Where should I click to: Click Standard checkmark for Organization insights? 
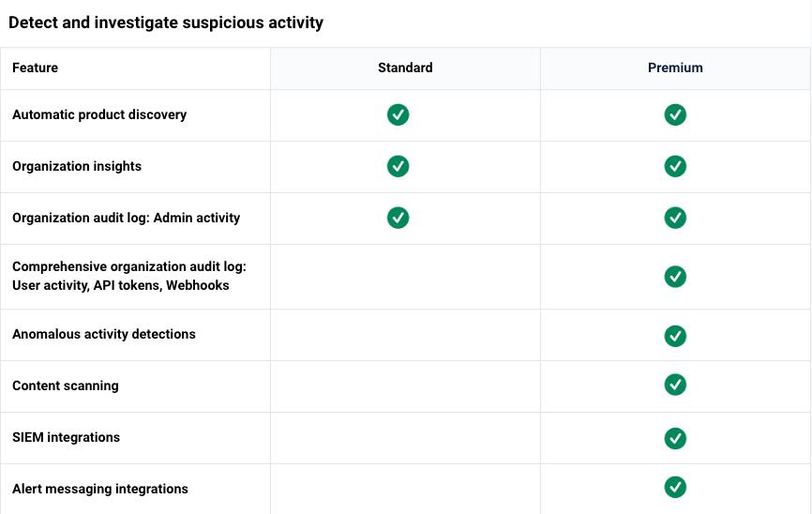[398, 166]
